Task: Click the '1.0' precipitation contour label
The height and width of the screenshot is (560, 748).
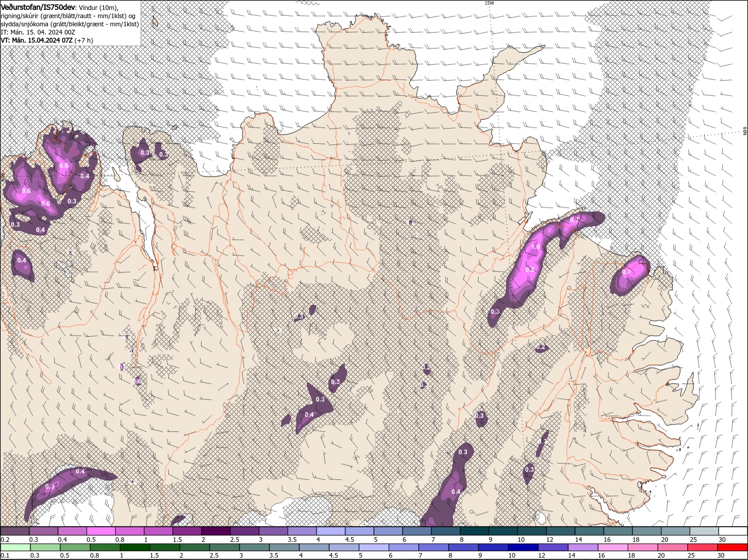Action: 535,247
